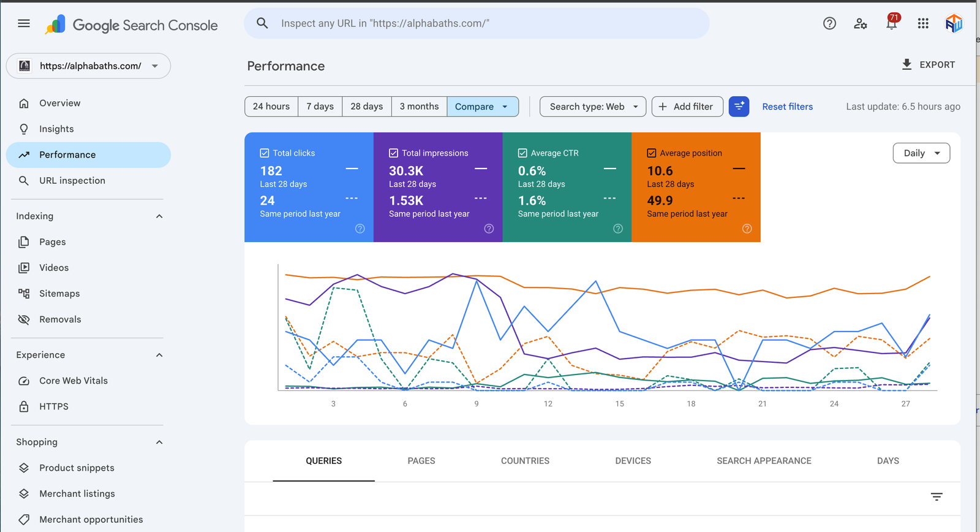Click the Export download icon
Viewport: 980px width, 532px height.
coord(907,64)
